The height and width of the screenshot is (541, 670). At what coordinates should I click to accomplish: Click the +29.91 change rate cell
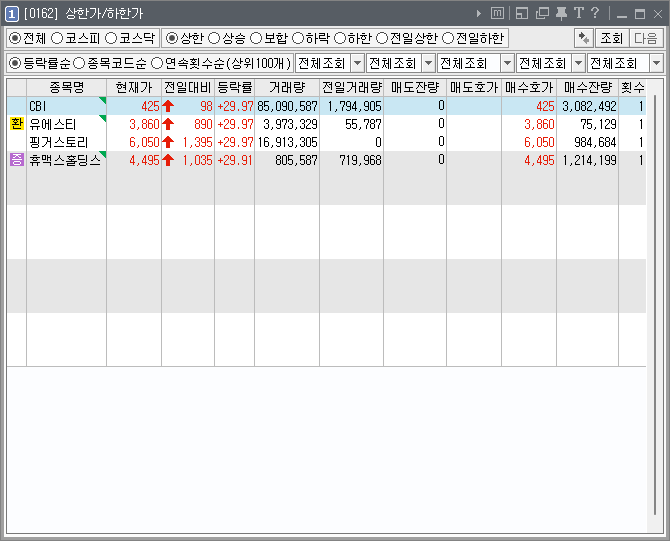coord(235,160)
